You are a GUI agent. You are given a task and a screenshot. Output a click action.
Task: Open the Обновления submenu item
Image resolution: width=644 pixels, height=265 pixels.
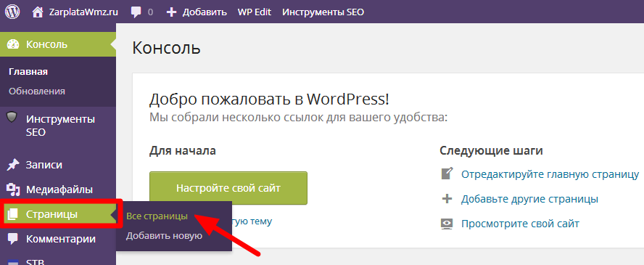click(36, 91)
